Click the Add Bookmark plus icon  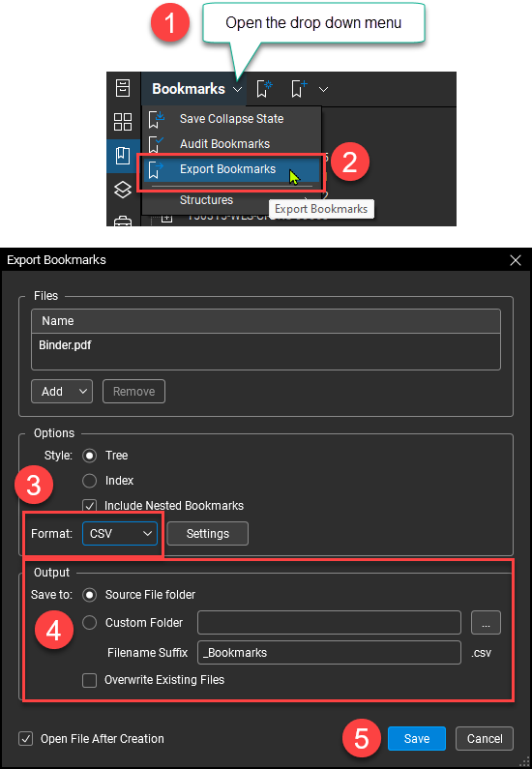coord(299,89)
